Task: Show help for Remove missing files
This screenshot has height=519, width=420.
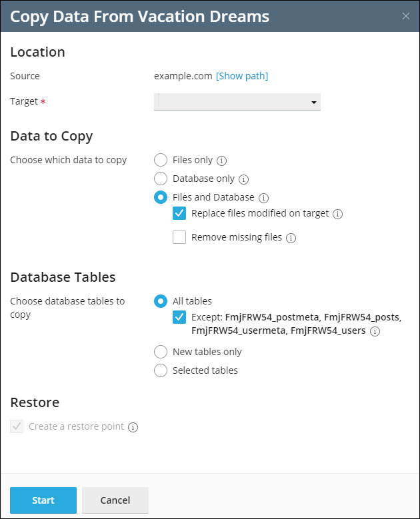Action: pyautogui.click(x=291, y=238)
